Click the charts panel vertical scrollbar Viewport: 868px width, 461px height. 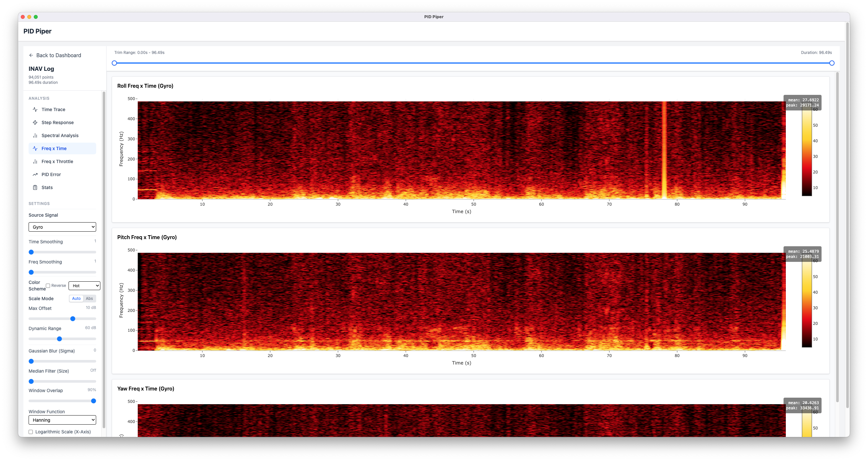point(837,237)
